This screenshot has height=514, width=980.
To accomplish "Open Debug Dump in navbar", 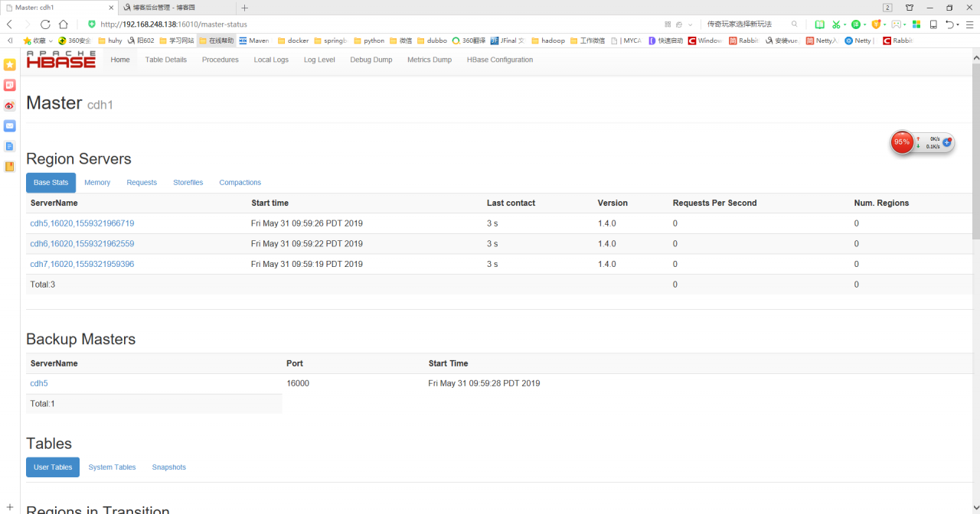I will click(371, 60).
